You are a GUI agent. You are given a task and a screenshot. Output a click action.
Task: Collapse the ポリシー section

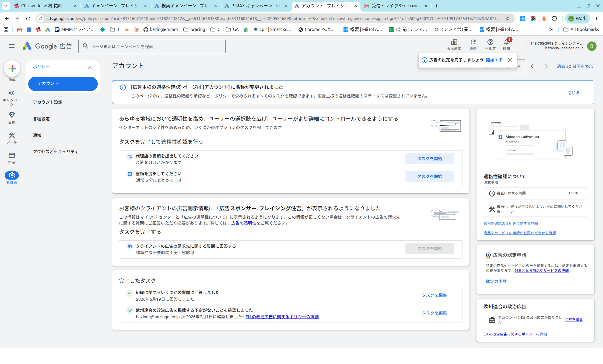point(90,67)
